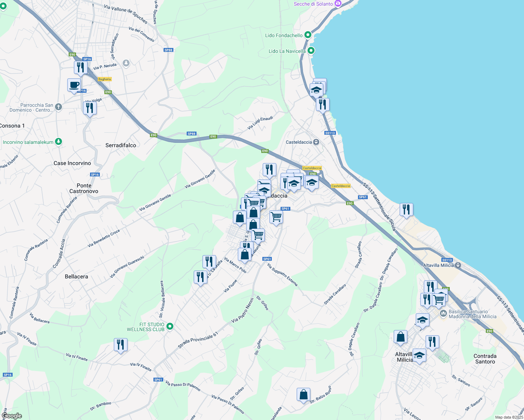Open the shopping bag marker on Str. Balzo Rosso
Viewport: 524px width, 420px height.
[x=303, y=395]
